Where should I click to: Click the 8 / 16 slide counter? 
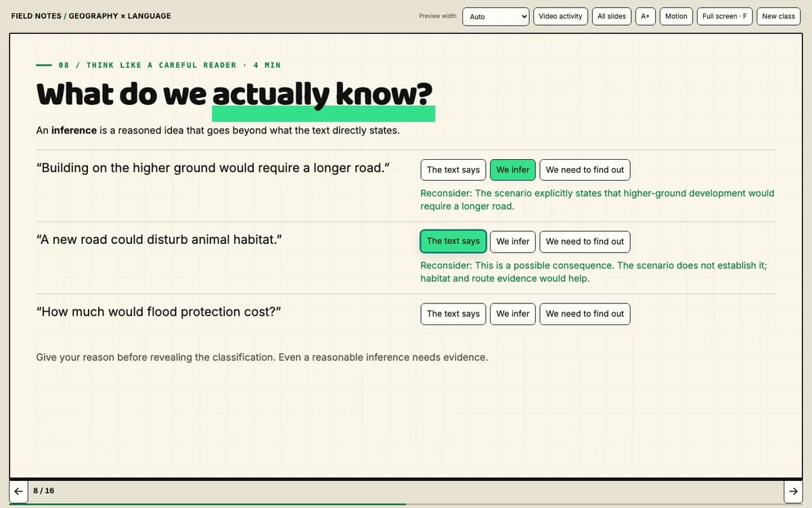(44, 491)
